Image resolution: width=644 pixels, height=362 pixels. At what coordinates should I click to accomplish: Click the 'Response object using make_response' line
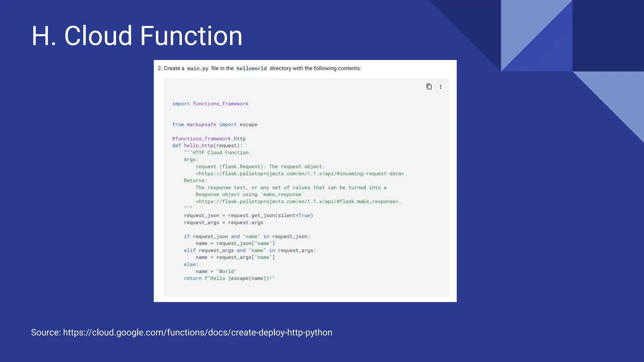point(250,195)
